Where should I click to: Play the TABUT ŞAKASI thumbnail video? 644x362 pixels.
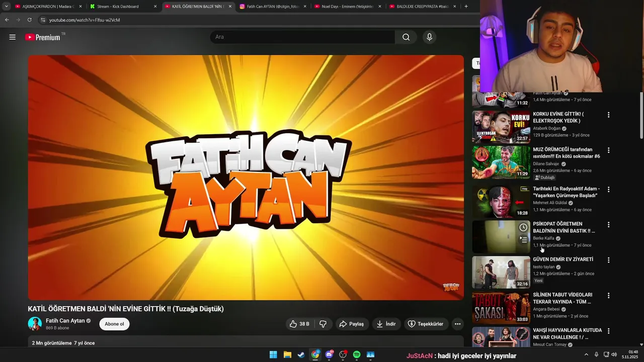(x=501, y=307)
